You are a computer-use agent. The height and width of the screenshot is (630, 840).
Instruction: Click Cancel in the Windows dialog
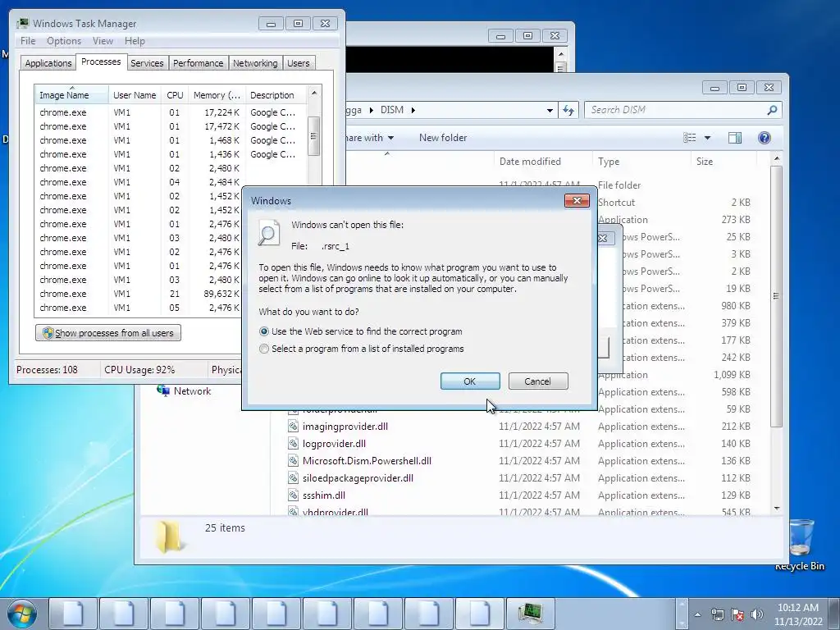(x=538, y=381)
